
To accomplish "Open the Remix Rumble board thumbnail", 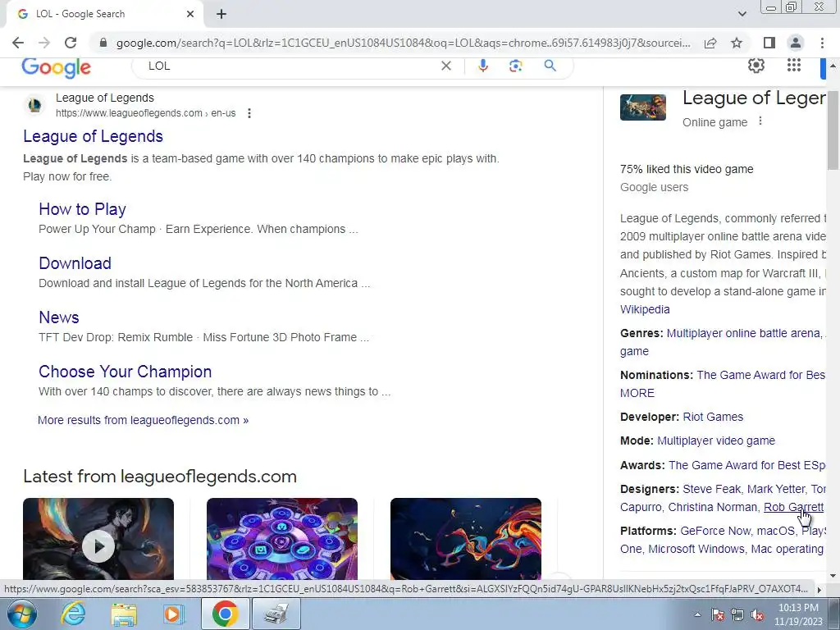I will tap(282, 539).
